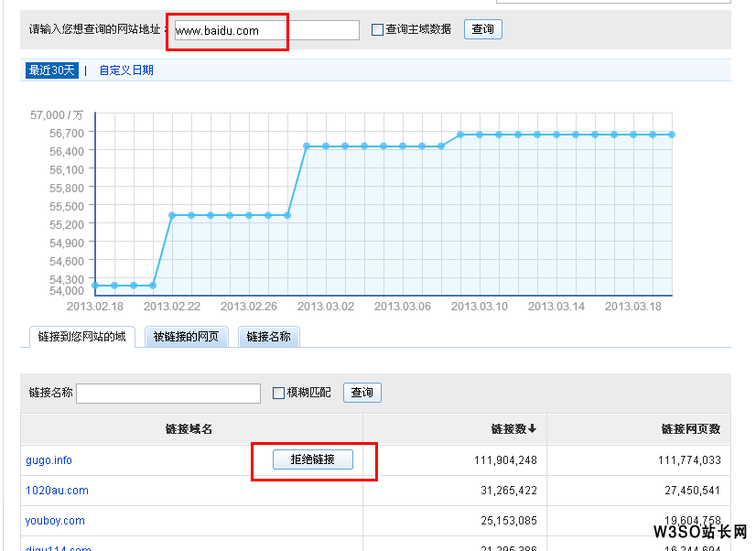Click the chart data point at 2013.02.22
Viewport: 756px width, 551px height.
(172, 215)
